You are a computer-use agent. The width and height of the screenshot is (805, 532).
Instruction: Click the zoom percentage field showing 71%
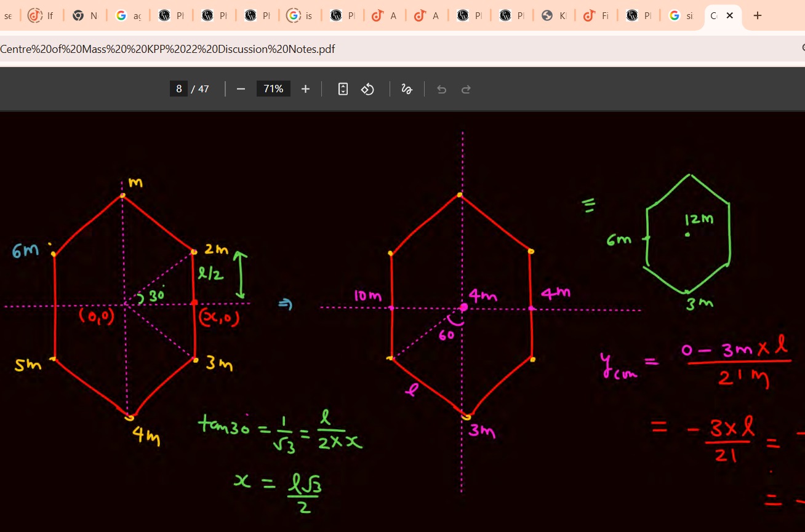pyautogui.click(x=273, y=88)
